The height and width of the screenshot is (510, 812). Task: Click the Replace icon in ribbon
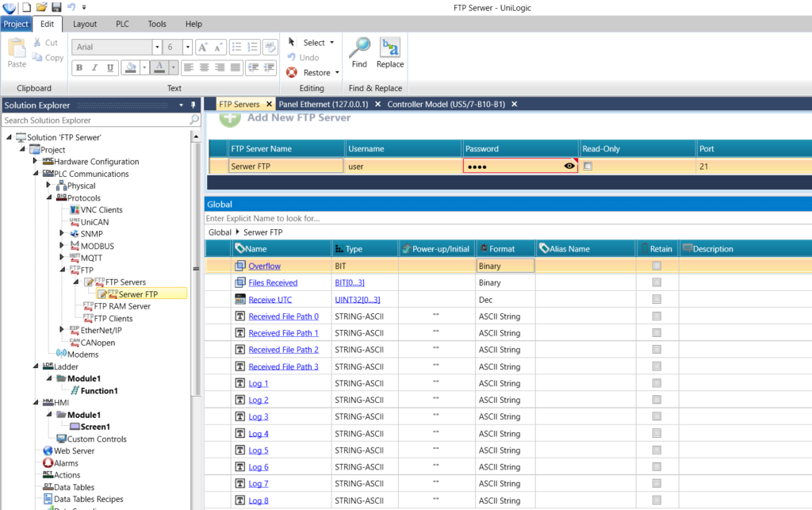click(390, 47)
